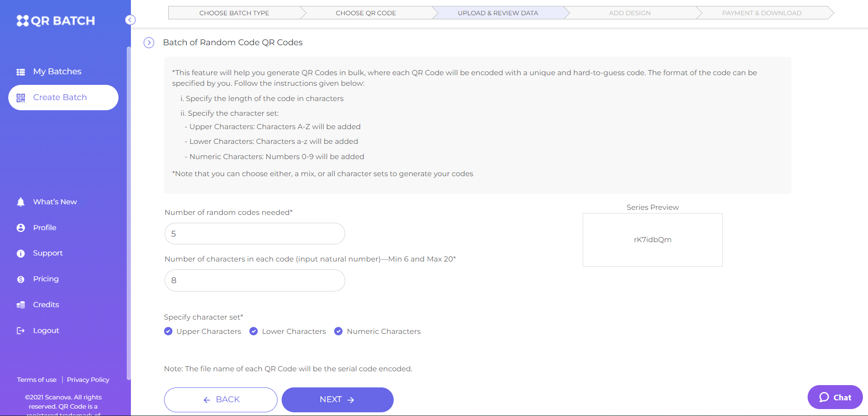
Task: Open Pricing page
Action: (x=46, y=279)
